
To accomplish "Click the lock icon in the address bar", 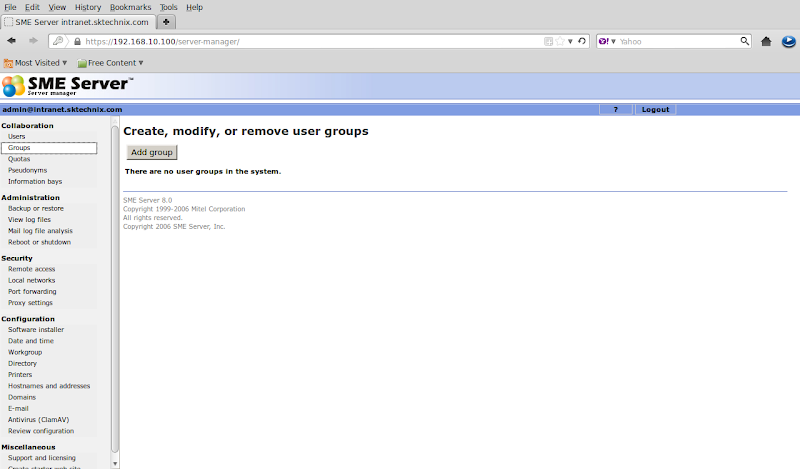I will coord(78,41).
